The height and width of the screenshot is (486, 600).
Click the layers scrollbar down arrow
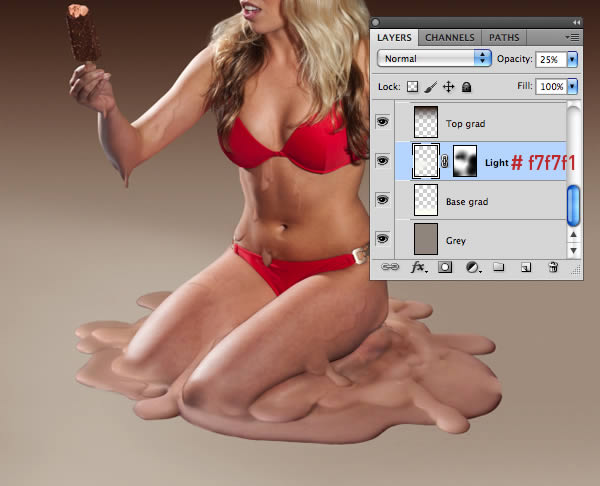tap(573, 251)
